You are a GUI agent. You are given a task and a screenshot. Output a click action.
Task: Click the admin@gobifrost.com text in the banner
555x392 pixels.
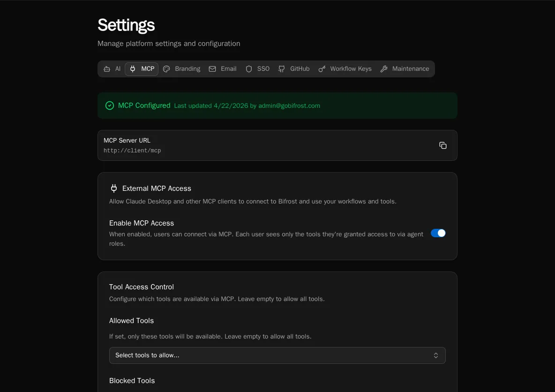click(289, 106)
